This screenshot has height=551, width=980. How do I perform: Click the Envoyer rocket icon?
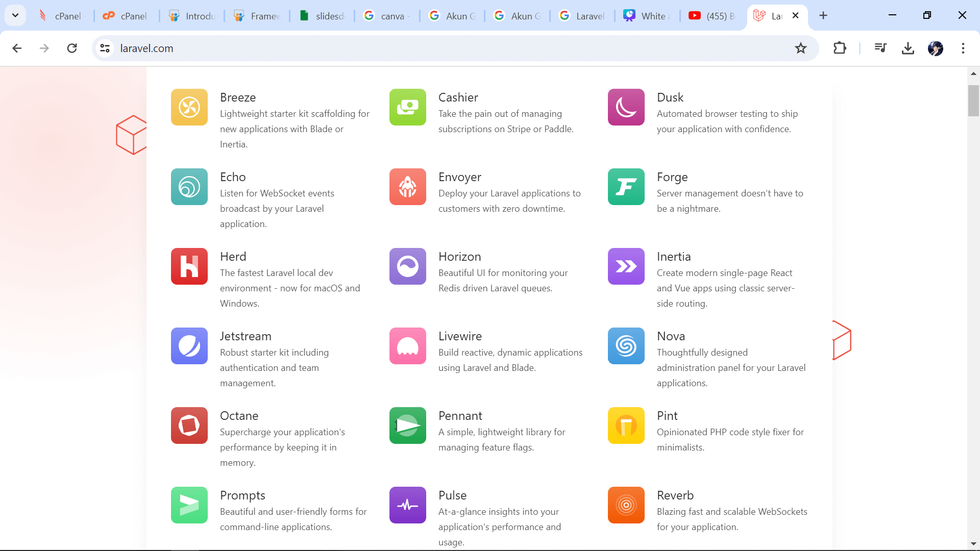408,187
